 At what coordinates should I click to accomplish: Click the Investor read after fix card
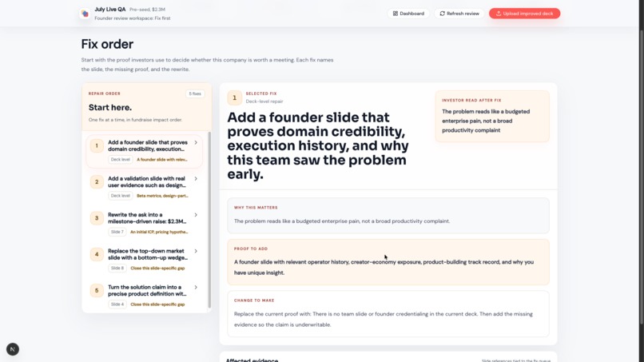(492, 117)
